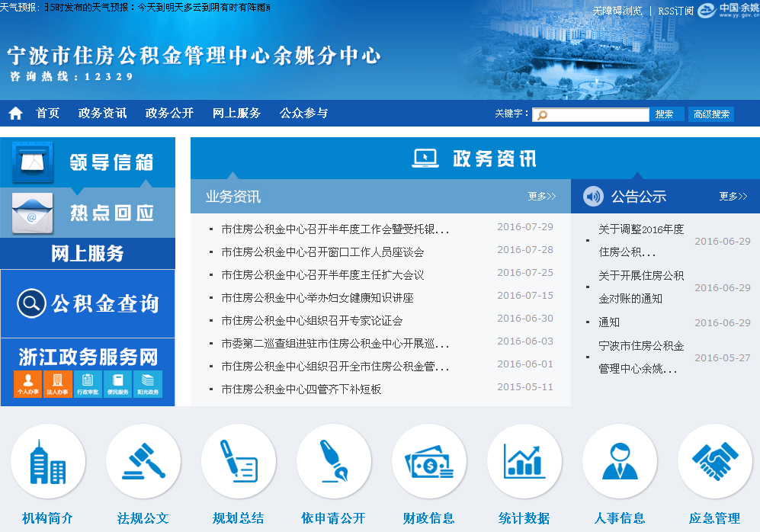The width and height of the screenshot is (760, 532).
Task: Open 阳光政务 blue tile
Action: (148, 384)
